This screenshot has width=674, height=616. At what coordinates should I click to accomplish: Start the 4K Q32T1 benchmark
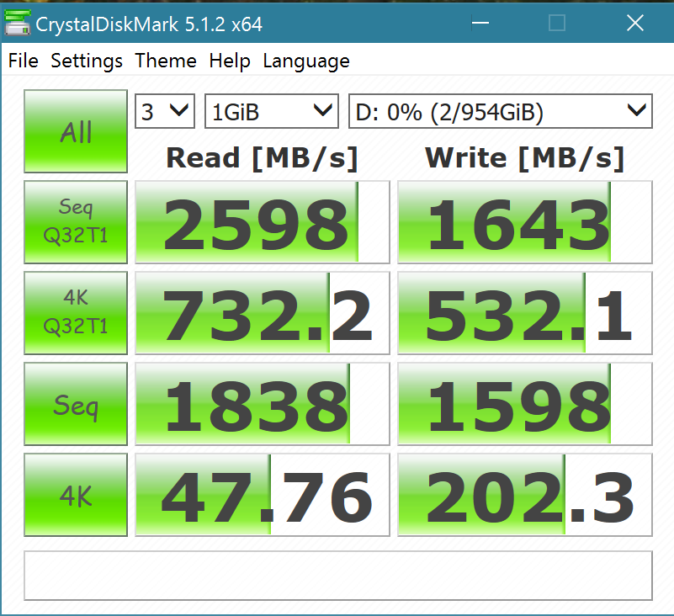tap(76, 312)
